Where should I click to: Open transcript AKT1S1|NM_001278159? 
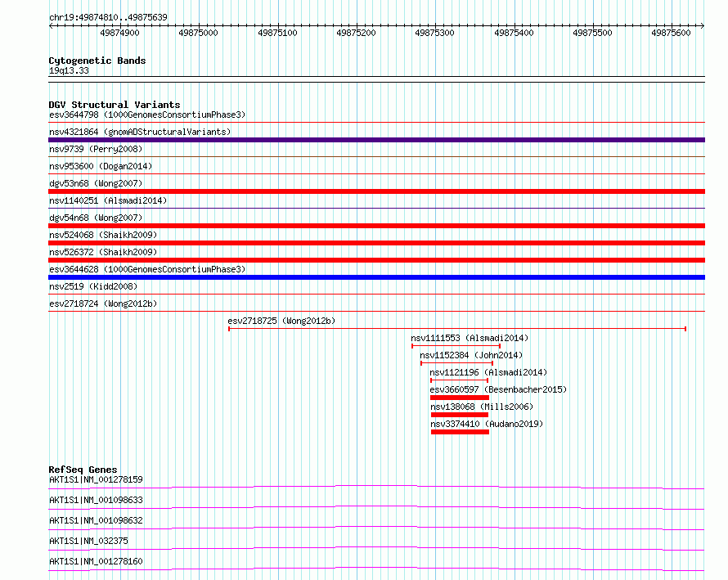[96, 479]
